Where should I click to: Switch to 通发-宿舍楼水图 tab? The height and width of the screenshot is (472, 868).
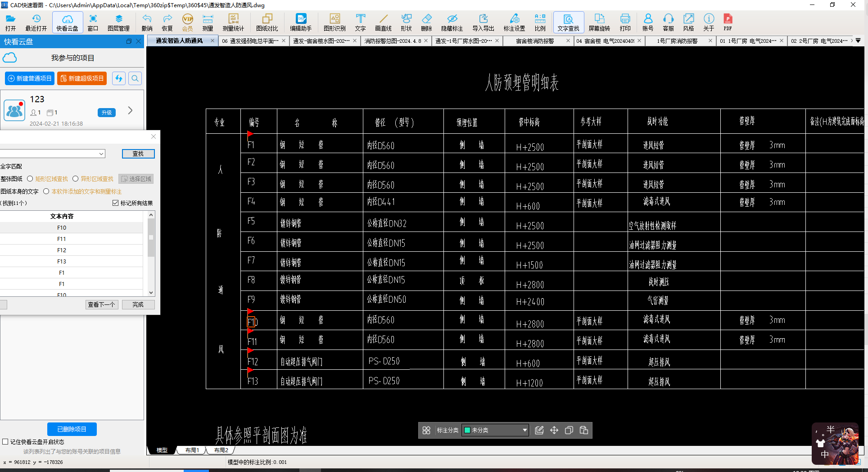click(x=321, y=41)
